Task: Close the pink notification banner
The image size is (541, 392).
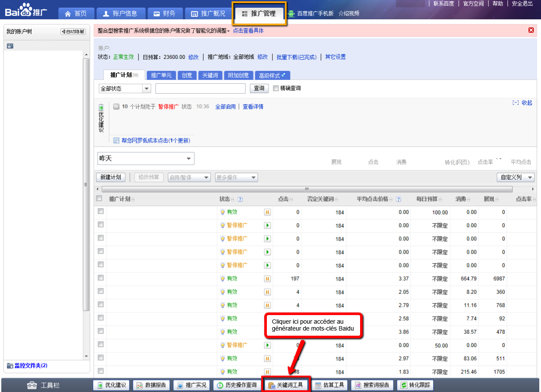Action: pyautogui.click(x=531, y=30)
